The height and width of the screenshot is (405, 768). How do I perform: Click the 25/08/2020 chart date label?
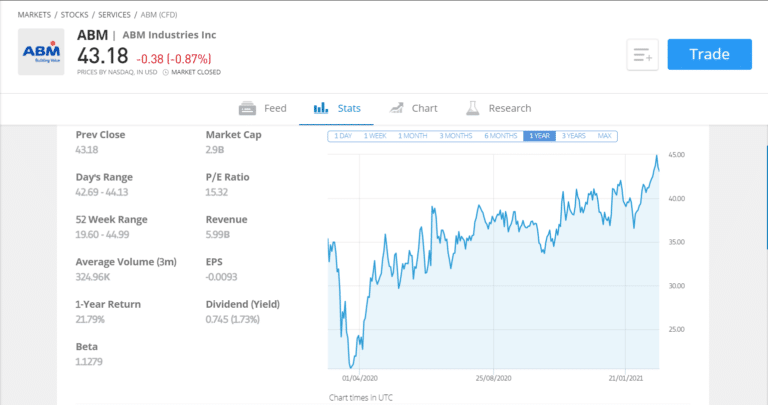tap(493, 379)
